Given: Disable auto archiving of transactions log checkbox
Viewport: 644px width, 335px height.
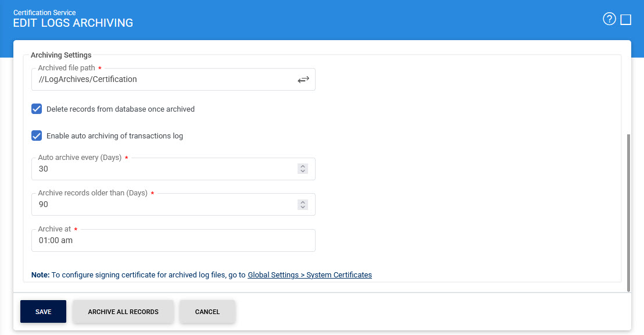Looking at the screenshot, I should (37, 136).
